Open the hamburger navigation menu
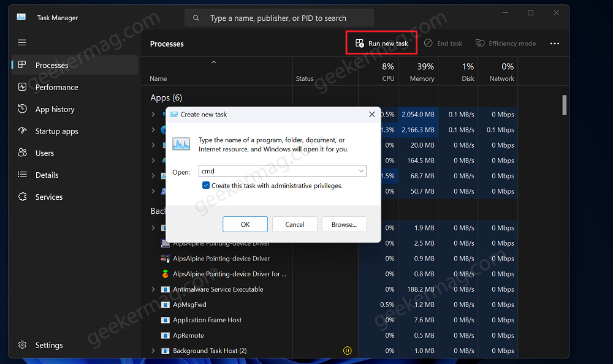 pyautogui.click(x=22, y=42)
